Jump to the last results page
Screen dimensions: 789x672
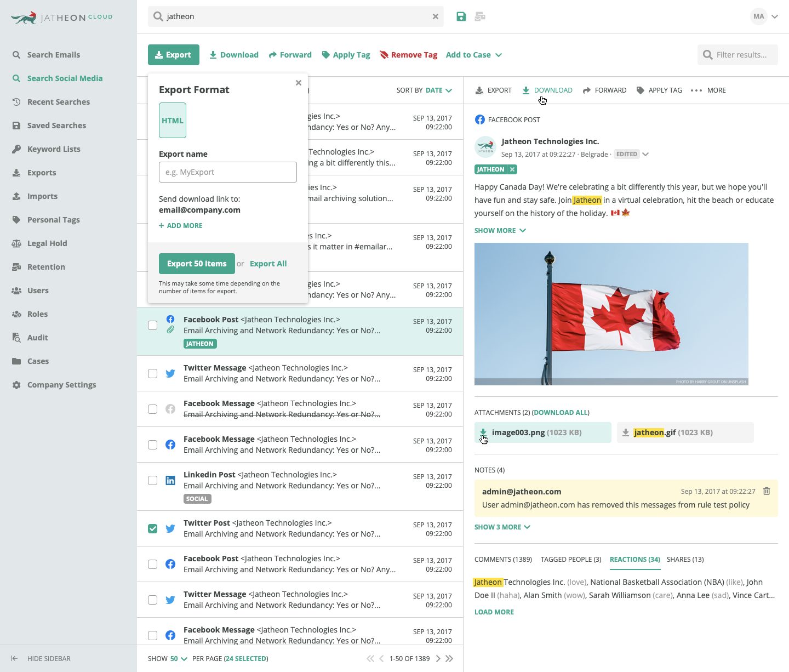tap(449, 658)
